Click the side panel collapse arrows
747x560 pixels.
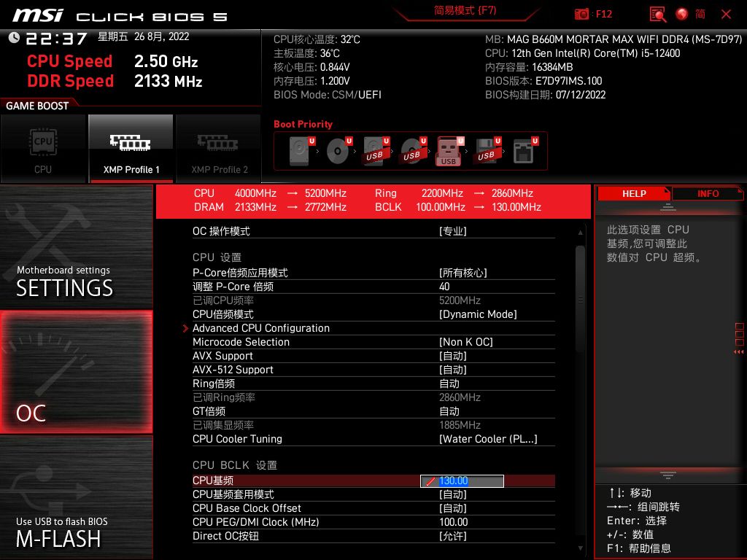pyautogui.click(x=739, y=352)
